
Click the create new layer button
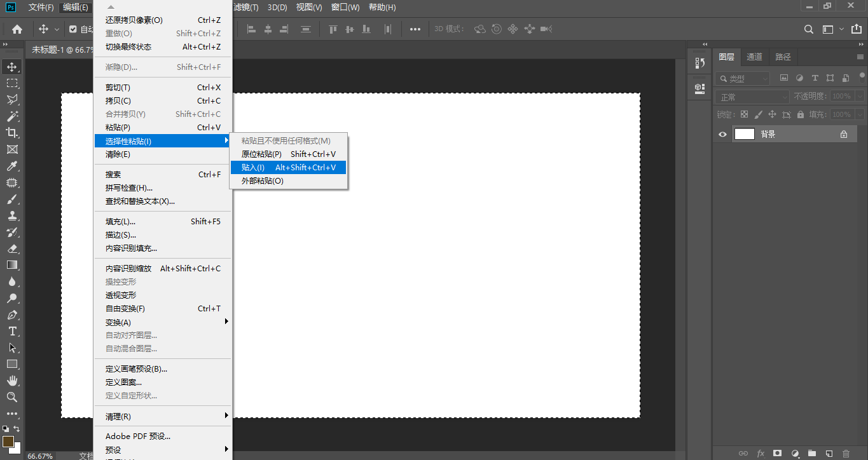point(829,454)
